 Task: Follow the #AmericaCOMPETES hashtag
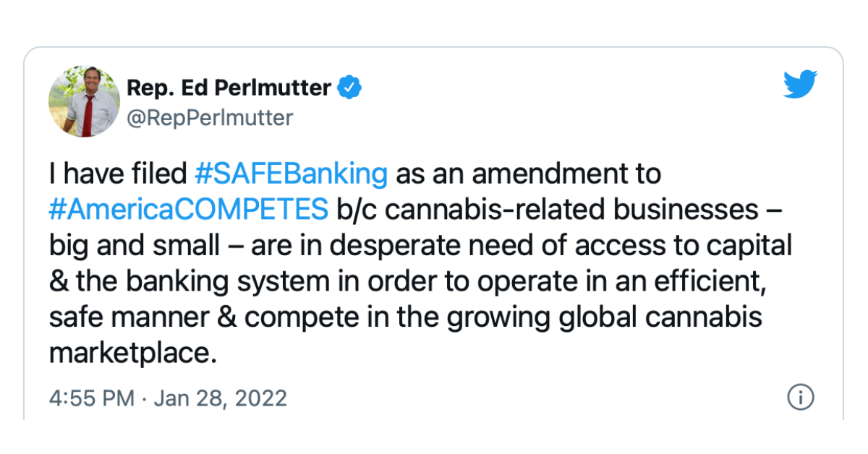click(x=189, y=210)
